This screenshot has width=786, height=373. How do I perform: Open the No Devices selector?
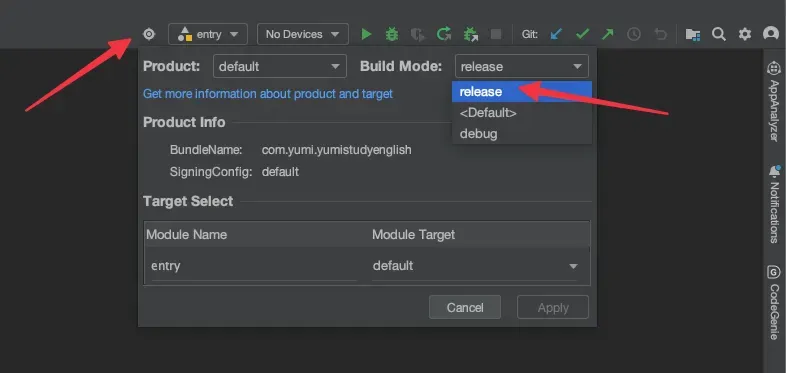pyautogui.click(x=303, y=34)
